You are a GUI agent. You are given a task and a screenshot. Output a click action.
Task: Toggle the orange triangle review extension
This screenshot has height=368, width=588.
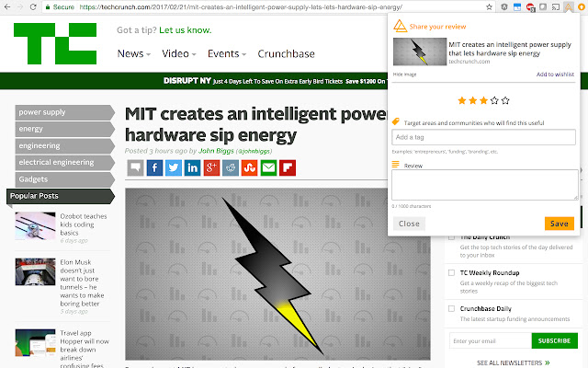[x=569, y=6]
